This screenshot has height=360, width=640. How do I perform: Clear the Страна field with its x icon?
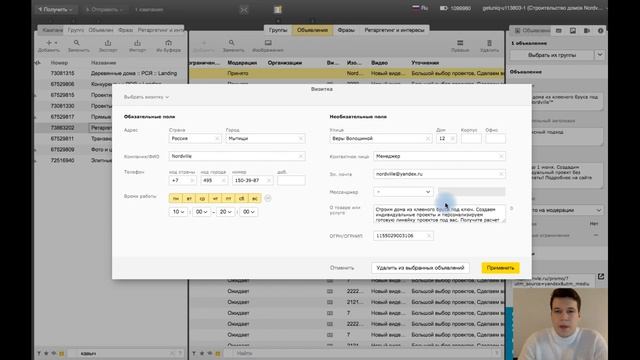[x=217, y=139]
